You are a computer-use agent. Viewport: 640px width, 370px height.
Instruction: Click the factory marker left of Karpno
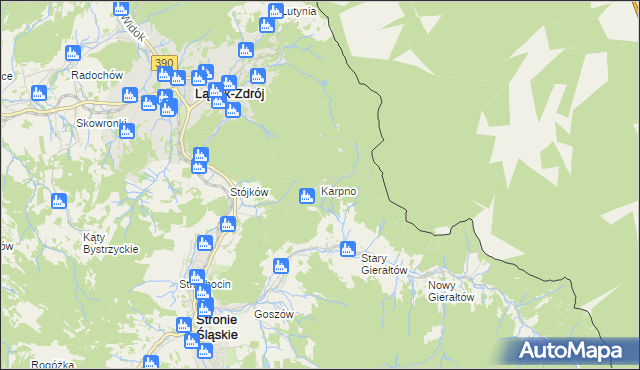point(307,196)
